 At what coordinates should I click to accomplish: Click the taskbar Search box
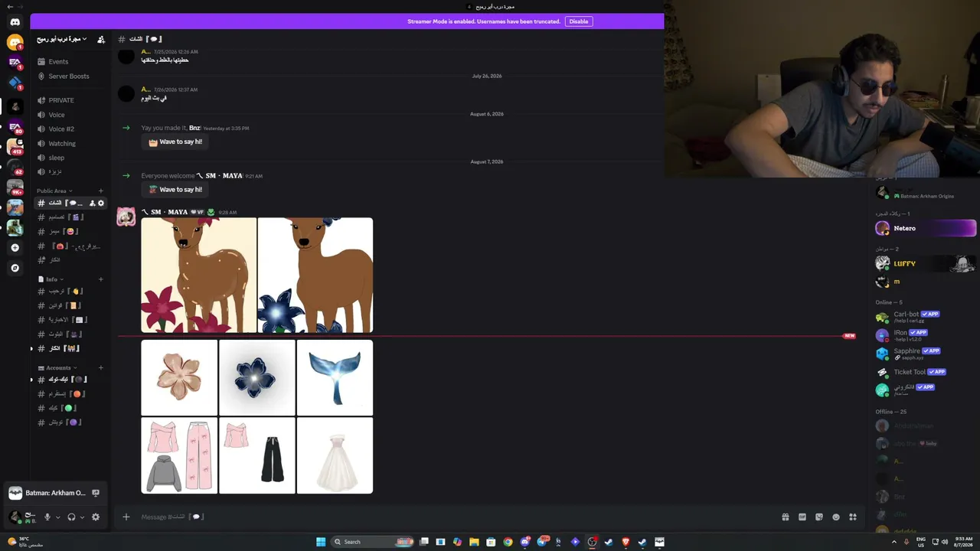point(374,542)
